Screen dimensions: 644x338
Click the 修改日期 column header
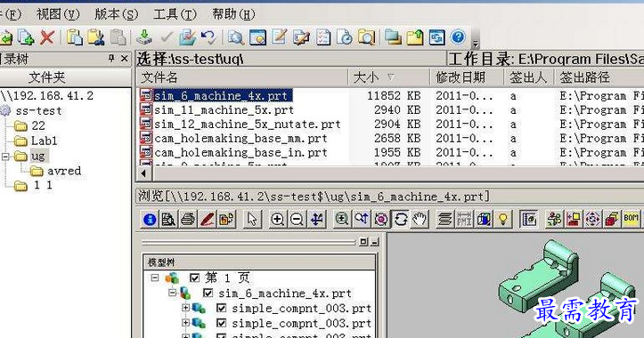coord(467,77)
